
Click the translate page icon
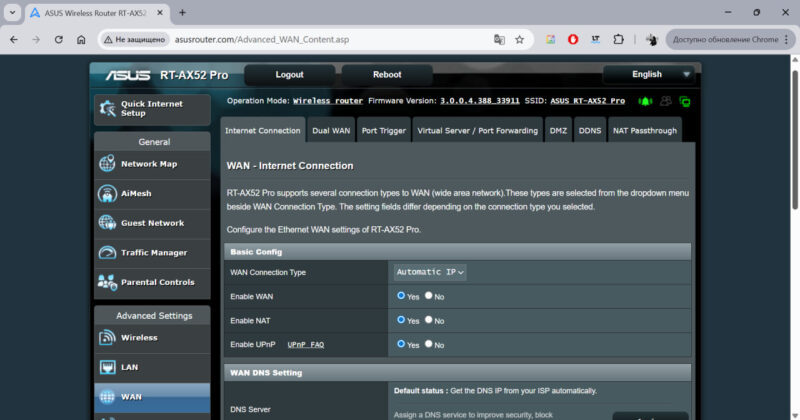(x=499, y=39)
